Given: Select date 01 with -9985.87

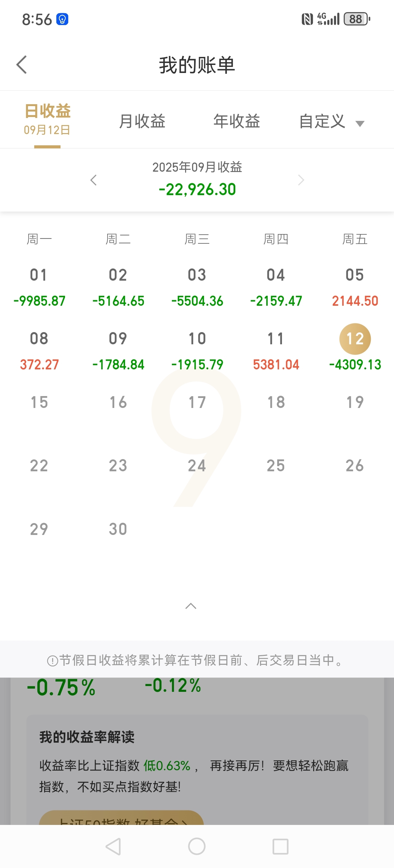Looking at the screenshot, I should point(39,286).
